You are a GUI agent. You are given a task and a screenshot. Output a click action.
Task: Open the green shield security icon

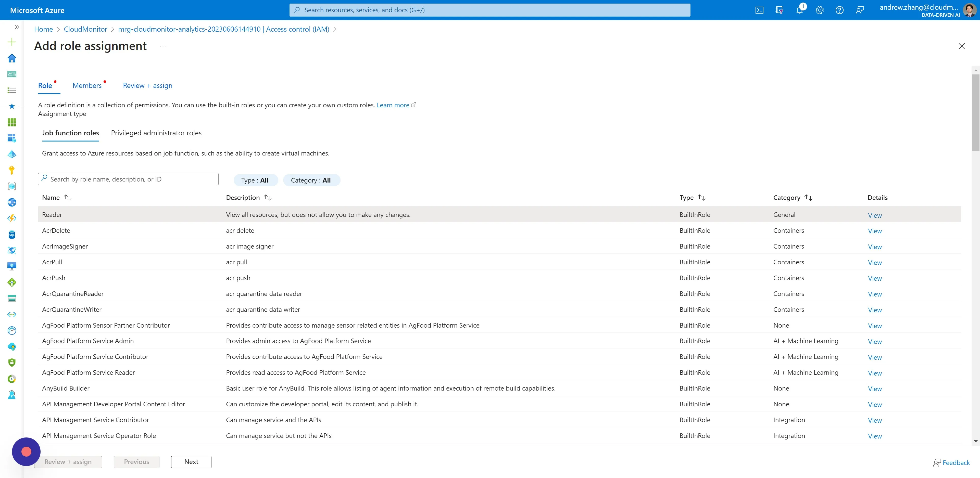tap(12, 363)
